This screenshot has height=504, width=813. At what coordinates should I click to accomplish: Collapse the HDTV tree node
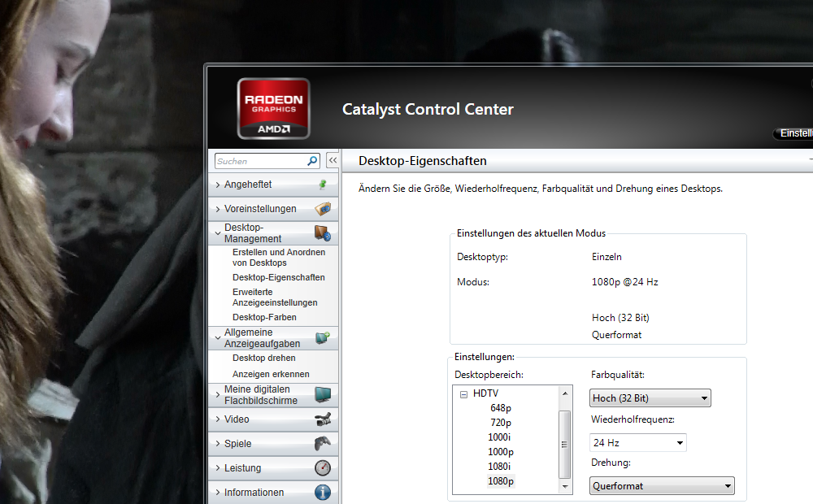click(x=463, y=394)
